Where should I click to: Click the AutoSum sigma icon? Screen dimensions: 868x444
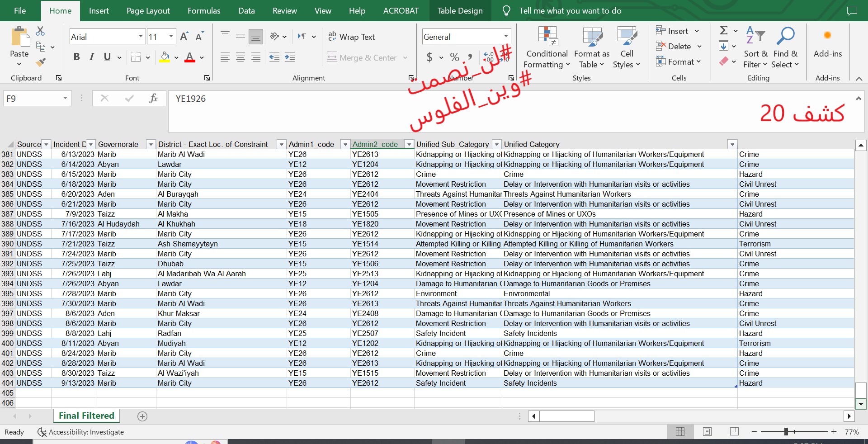click(723, 30)
